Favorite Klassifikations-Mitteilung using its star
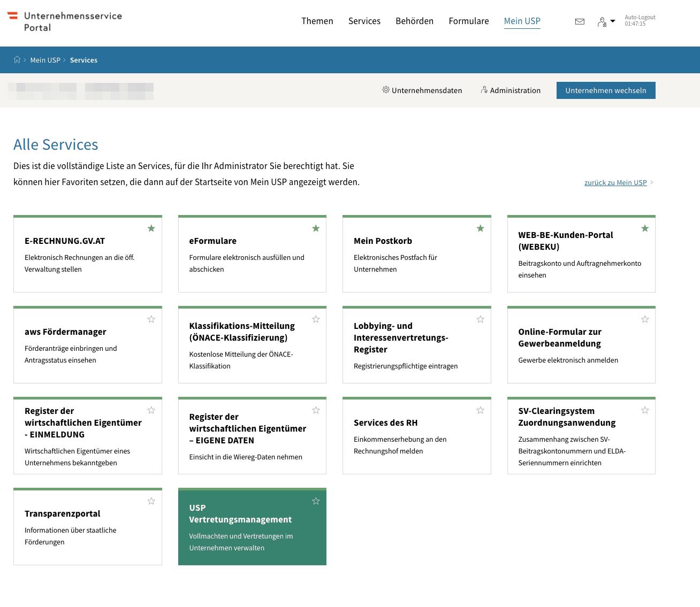This screenshot has width=700, height=607. pyautogui.click(x=316, y=319)
